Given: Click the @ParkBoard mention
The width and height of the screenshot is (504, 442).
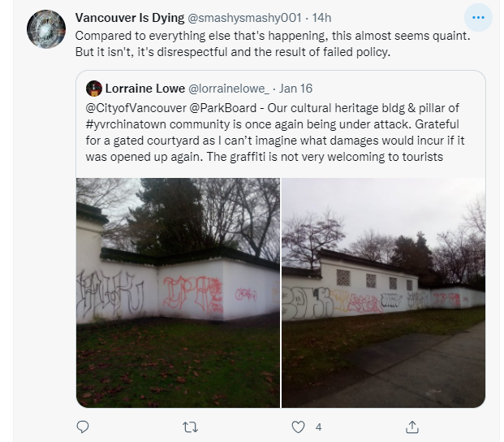Looking at the screenshot, I should (222, 108).
